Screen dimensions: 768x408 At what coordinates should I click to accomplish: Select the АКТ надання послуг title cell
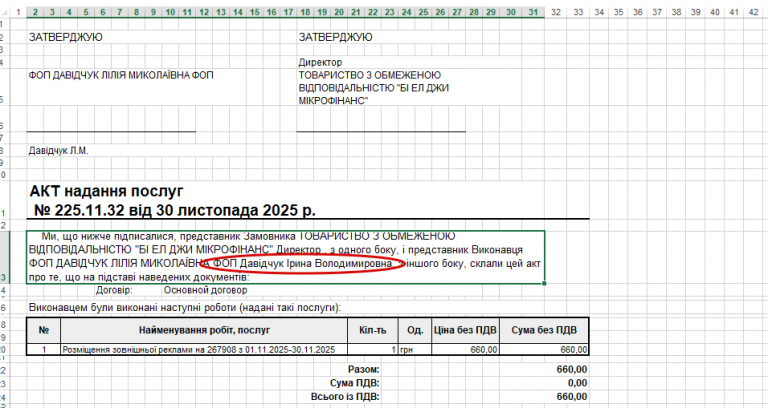pos(172,200)
